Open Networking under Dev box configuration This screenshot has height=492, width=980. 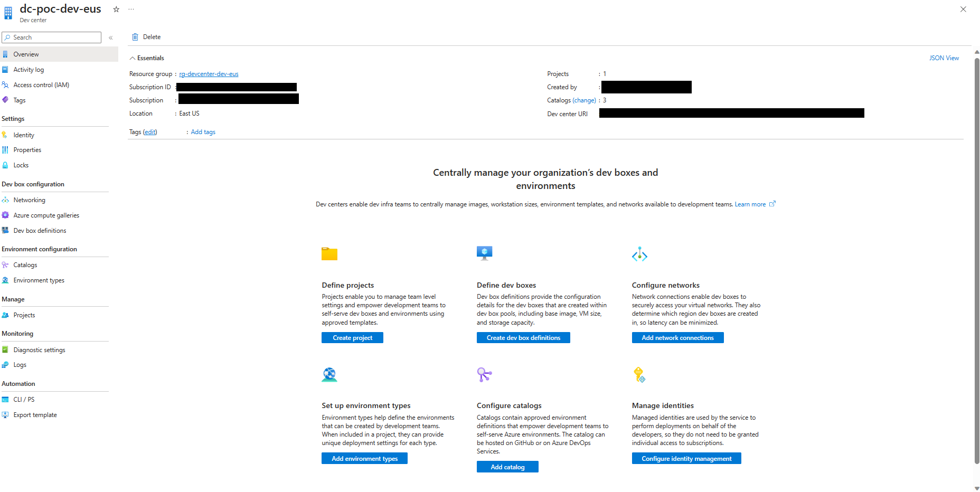point(30,200)
